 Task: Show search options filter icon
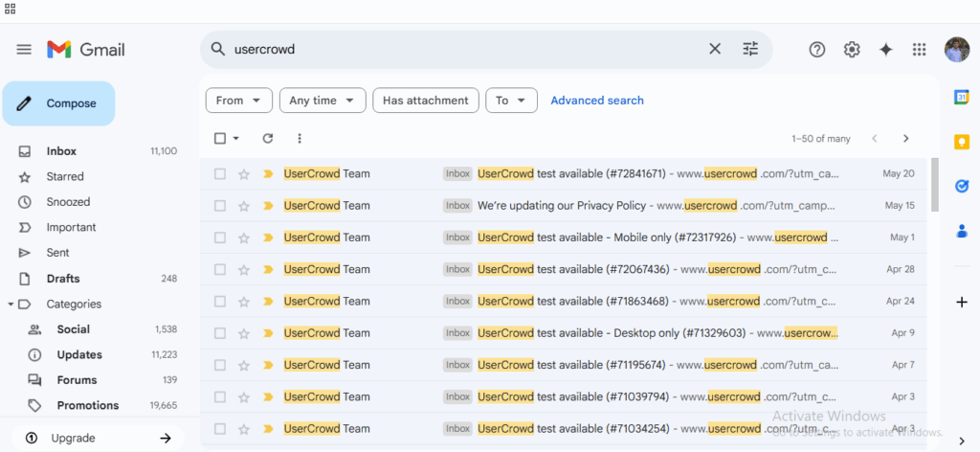coord(750,50)
